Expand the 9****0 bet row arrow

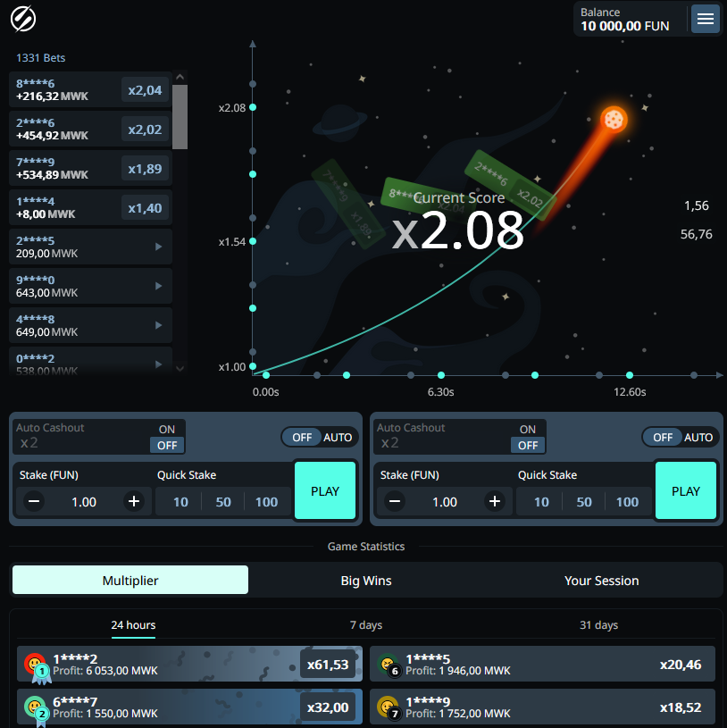pos(159,286)
